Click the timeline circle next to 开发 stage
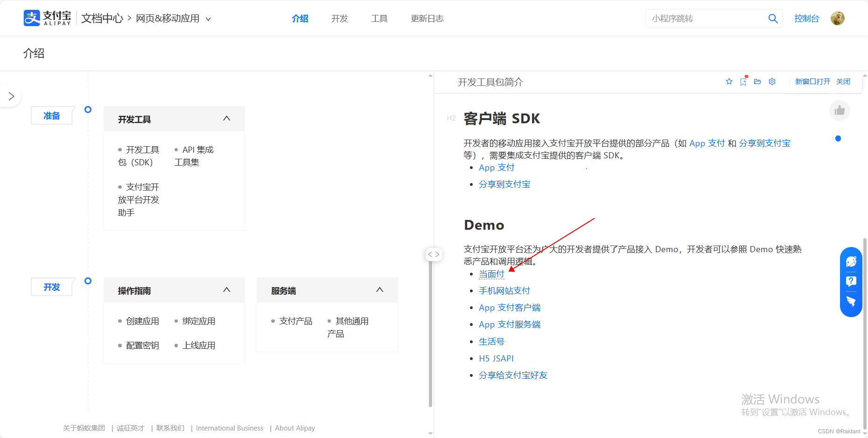This screenshot has height=438, width=868. pos(88,281)
